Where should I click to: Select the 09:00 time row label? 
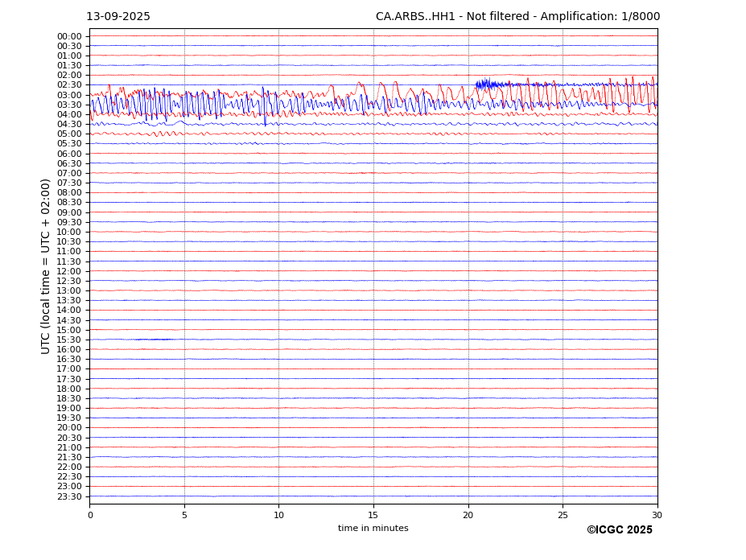tap(69, 212)
